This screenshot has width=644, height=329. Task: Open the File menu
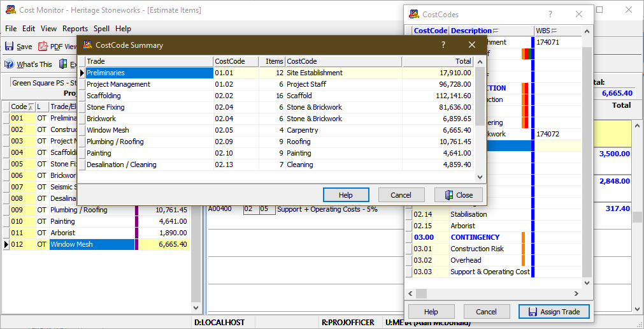tap(11, 29)
